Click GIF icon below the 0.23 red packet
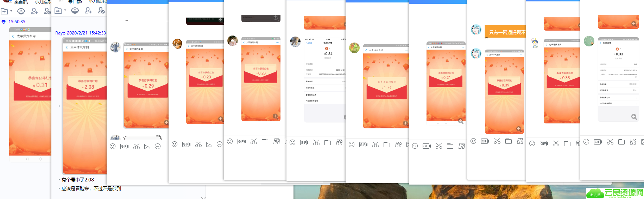The image size is (644, 199). 186,144
